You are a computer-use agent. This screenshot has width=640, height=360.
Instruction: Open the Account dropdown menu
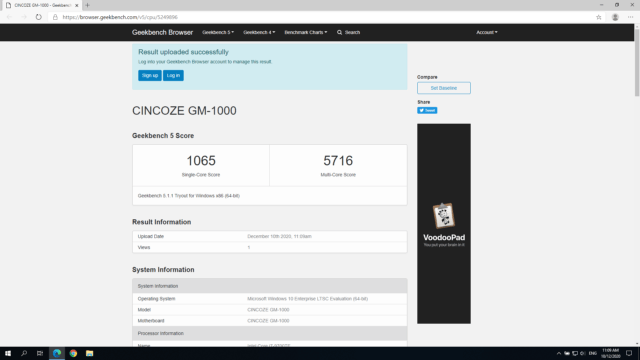pyautogui.click(x=487, y=32)
